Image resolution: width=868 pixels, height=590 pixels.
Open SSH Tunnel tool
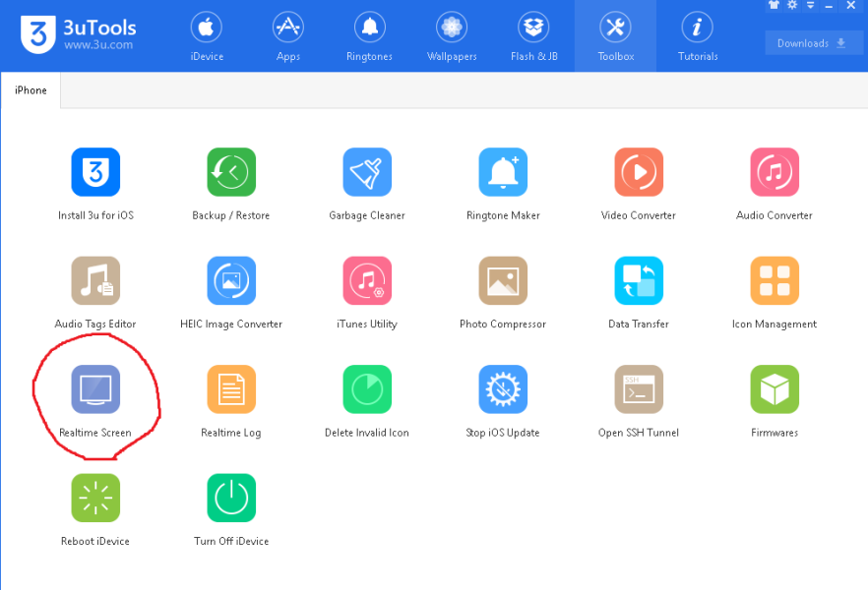click(639, 388)
